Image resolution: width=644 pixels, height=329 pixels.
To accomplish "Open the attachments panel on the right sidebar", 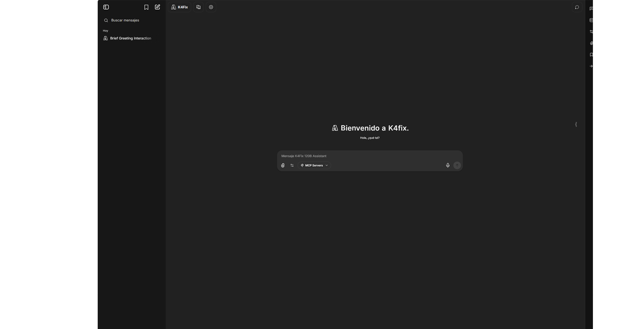I will (x=592, y=43).
